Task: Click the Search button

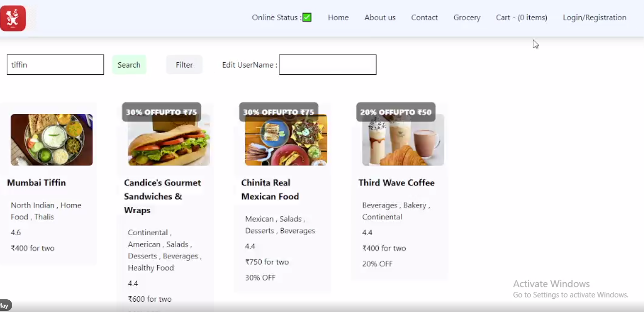Action: click(129, 65)
